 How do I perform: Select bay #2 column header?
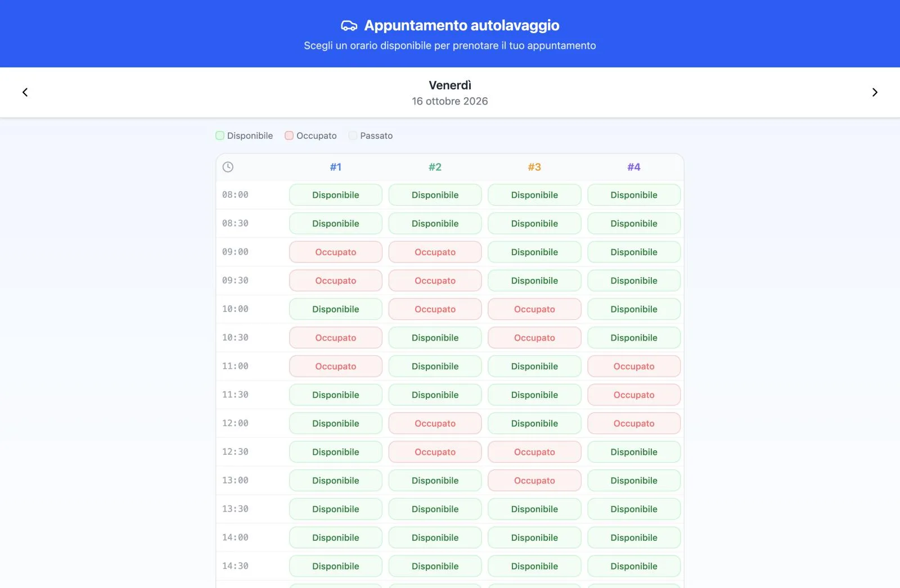pyautogui.click(x=435, y=167)
